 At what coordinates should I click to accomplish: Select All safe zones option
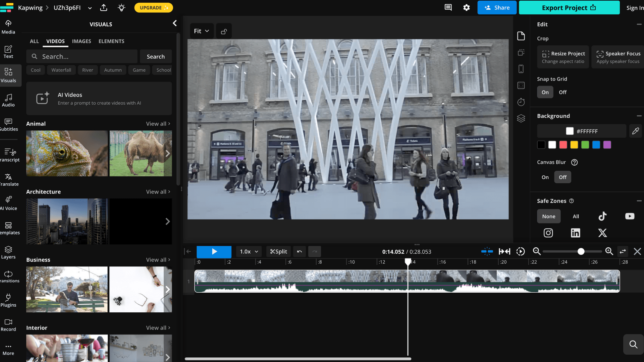coord(576,216)
